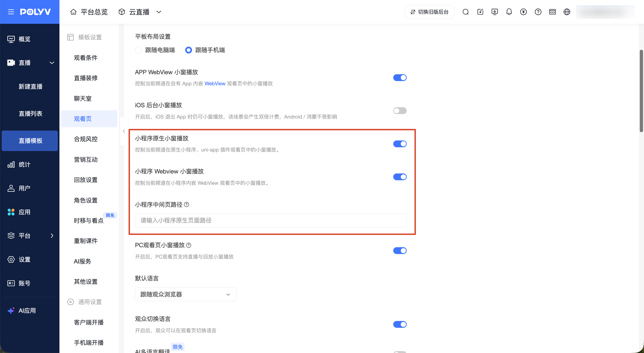Image resolution: width=644 pixels, height=353 pixels.
Task: Toggle PC观看页小窗播放 switch
Action: tap(400, 250)
